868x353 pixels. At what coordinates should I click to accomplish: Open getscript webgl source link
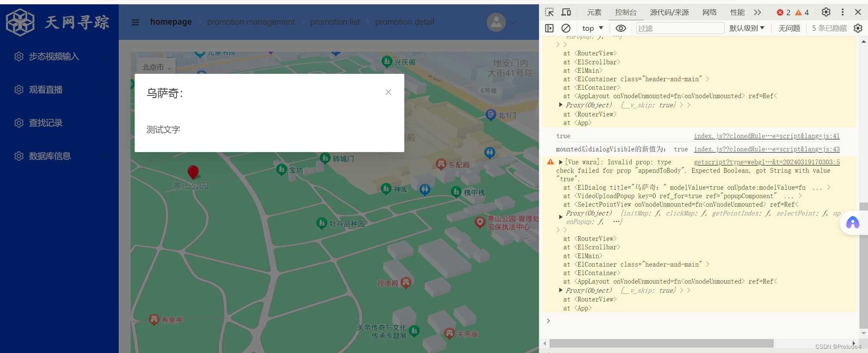pos(767,162)
